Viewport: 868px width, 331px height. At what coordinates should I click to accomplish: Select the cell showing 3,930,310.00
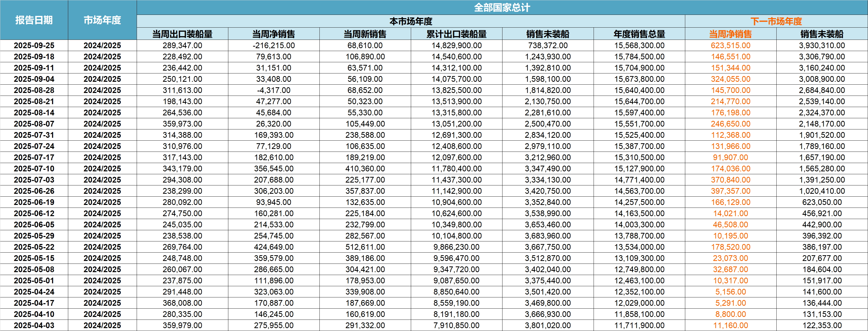pos(821,46)
